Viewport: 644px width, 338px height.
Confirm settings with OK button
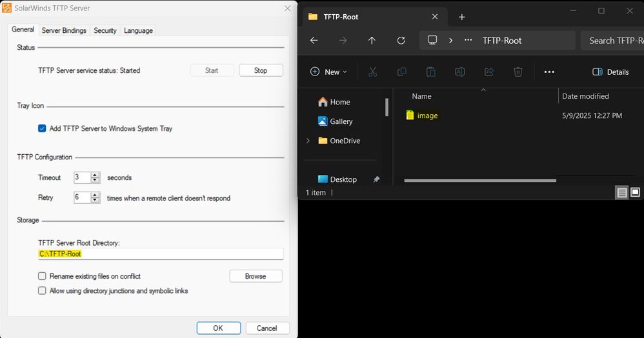(218, 328)
